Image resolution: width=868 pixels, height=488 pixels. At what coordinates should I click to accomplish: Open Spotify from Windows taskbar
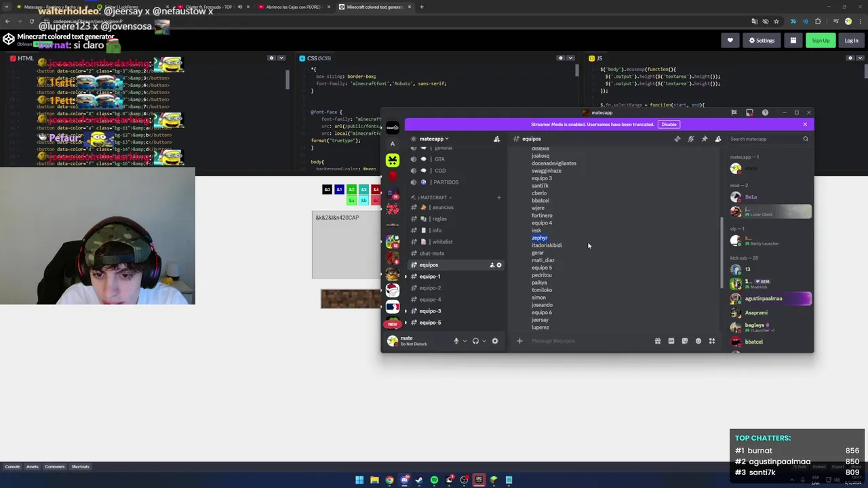tap(434, 480)
